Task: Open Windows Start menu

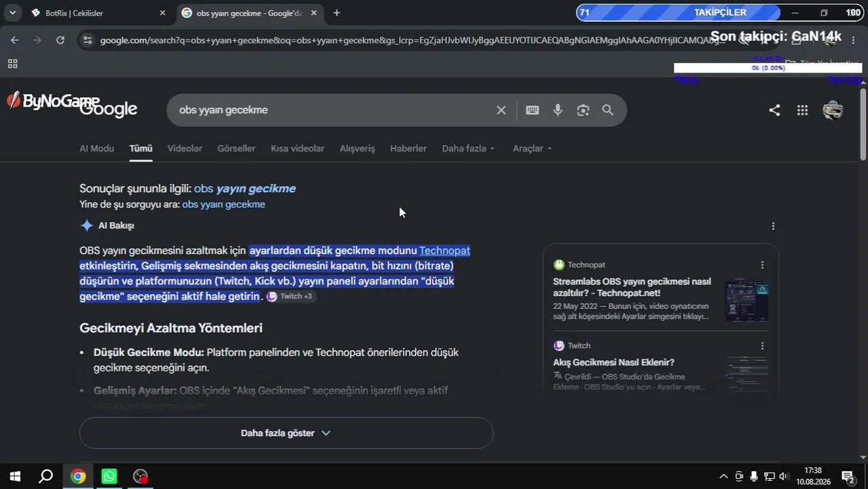Action: click(15, 476)
